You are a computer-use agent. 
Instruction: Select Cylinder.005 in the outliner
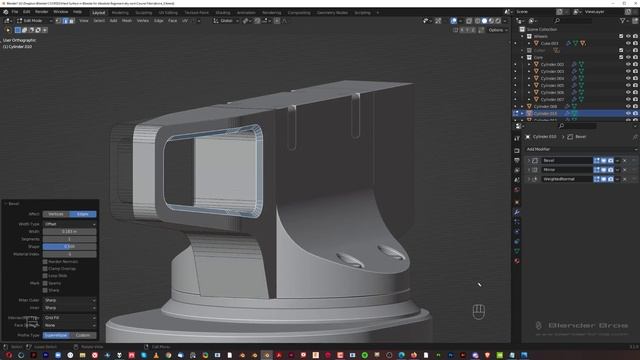[552, 85]
